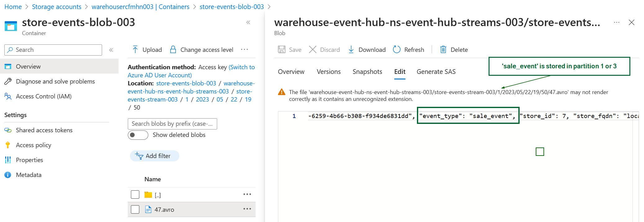This screenshot has height=222, width=644.
Task: Switch to the Generate SAS tab
Action: 436,72
